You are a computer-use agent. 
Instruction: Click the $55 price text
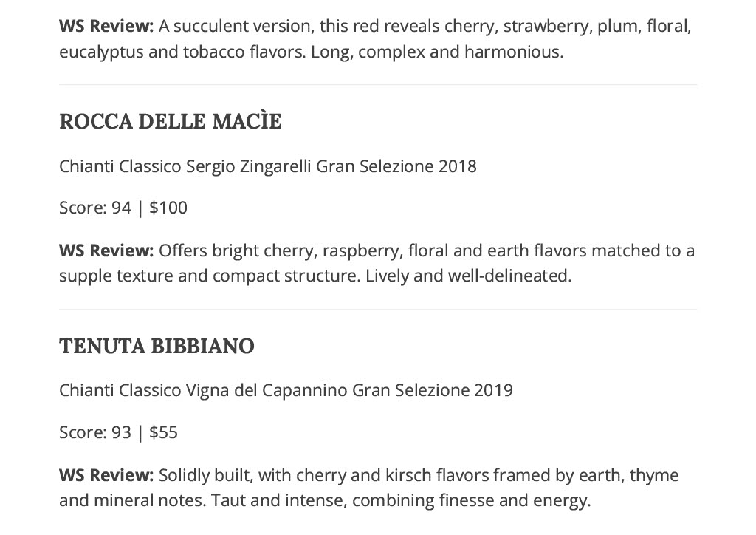click(x=163, y=432)
